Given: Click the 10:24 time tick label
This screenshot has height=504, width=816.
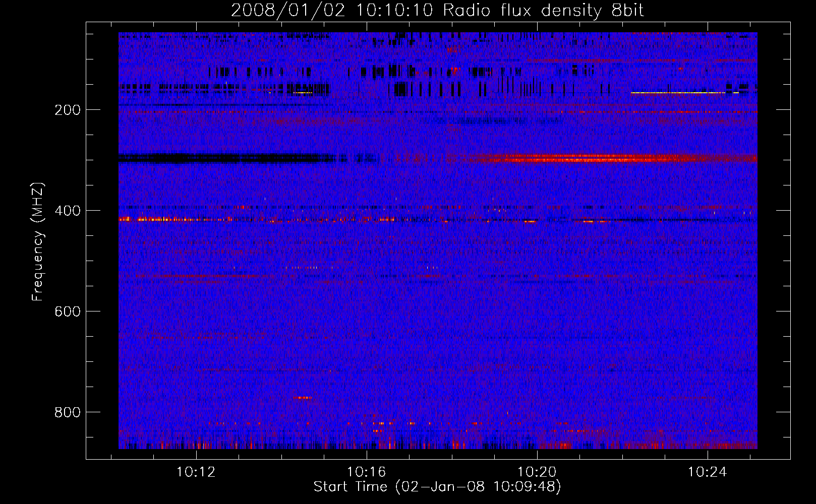Looking at the screenshot, I should 708,472.
